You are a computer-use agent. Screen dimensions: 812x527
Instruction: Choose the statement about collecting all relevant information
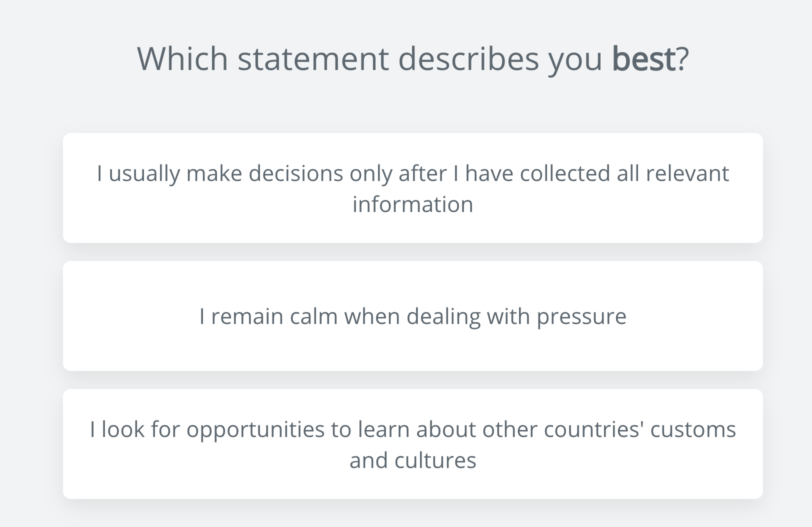click(x=412, y=188)
